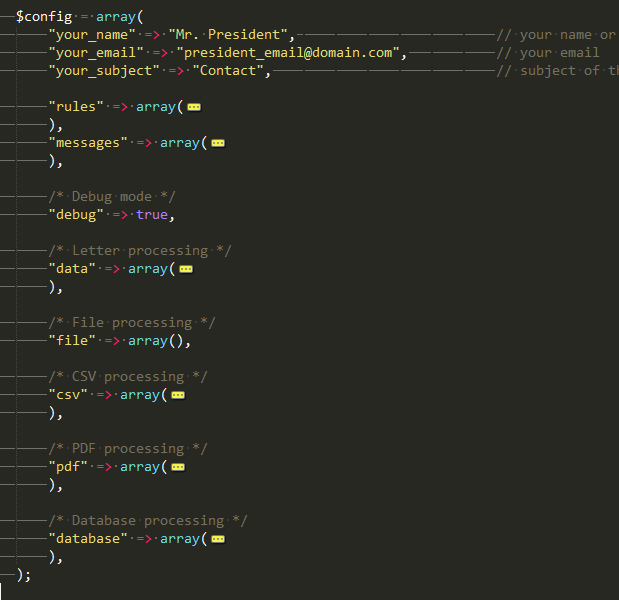Screen dimensions: 619x600
Task: Expand the folded "pdf" array icon
Action: [x=178, y=467]
